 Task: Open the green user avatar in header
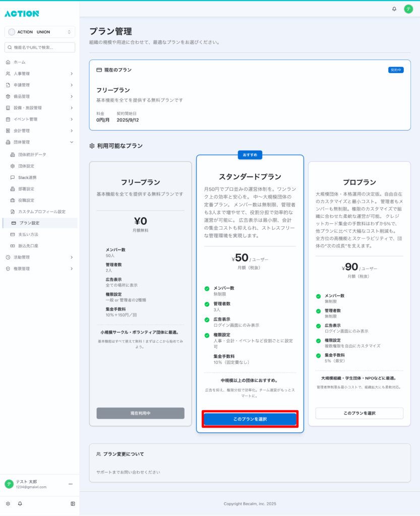coord(408,9)
